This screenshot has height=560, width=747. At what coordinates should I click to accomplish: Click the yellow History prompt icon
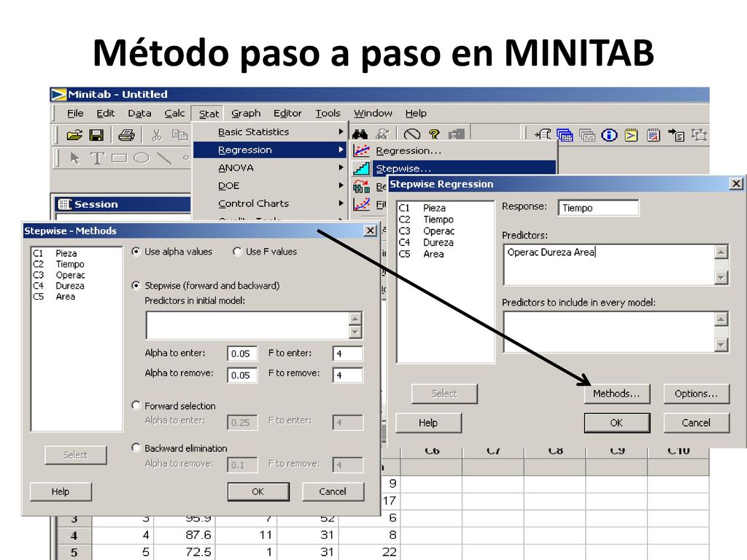point(631,135)
